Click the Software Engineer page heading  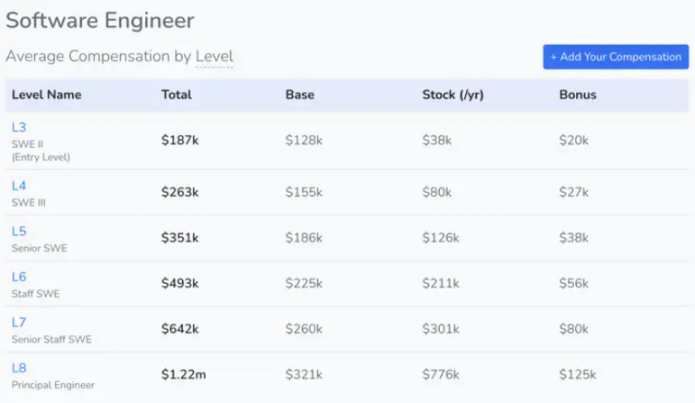tap(100, 21)
